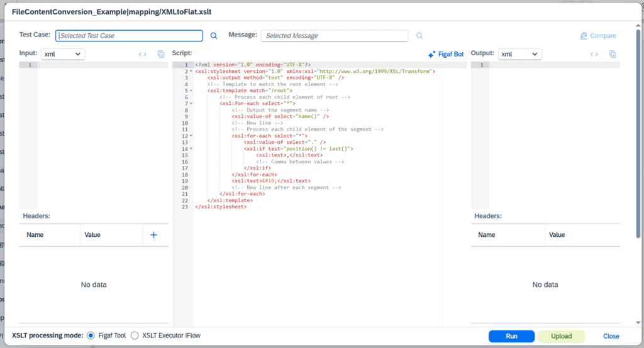Screen dimensions: 644x348
Task: Collapse code fold on line 12
Action: (x=191, y=136)
